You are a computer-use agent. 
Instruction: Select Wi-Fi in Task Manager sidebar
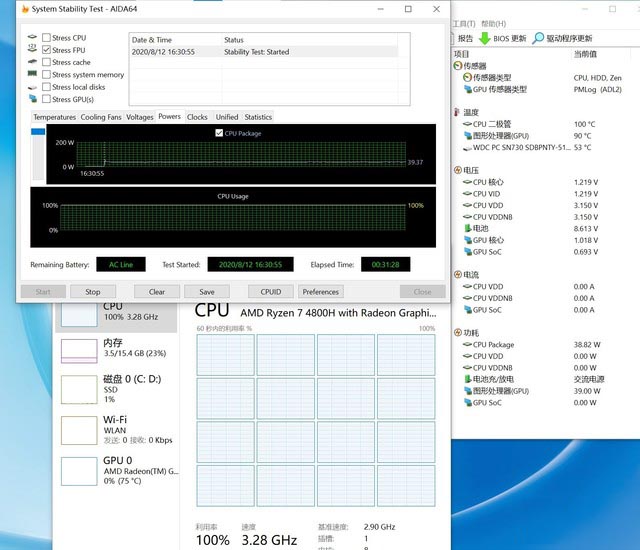coord(116,430)
